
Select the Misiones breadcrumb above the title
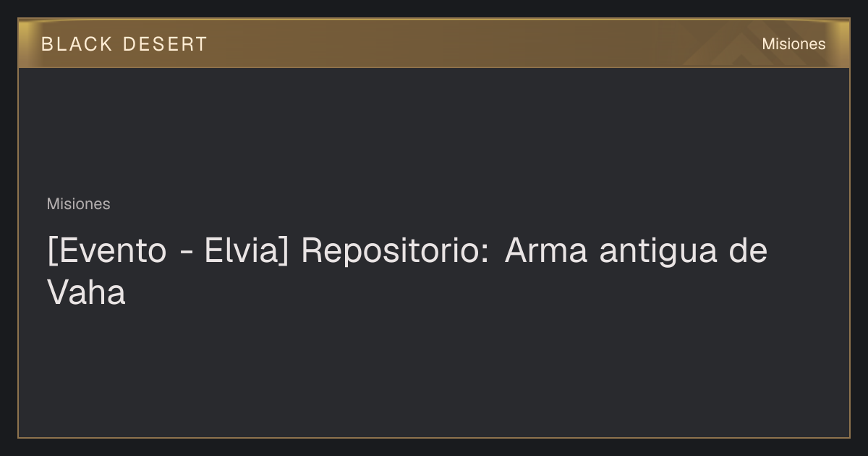click(78, 204)
